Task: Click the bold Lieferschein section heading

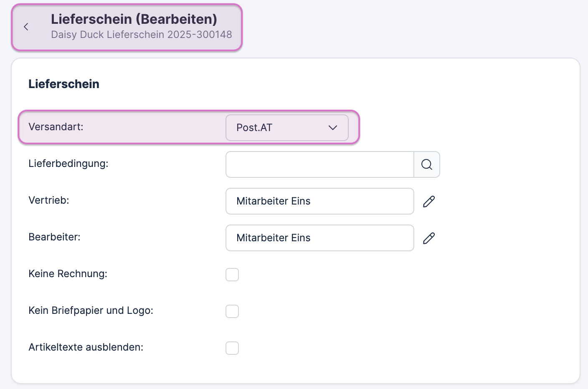Action: pyautogui.click(x=64, y=84)
